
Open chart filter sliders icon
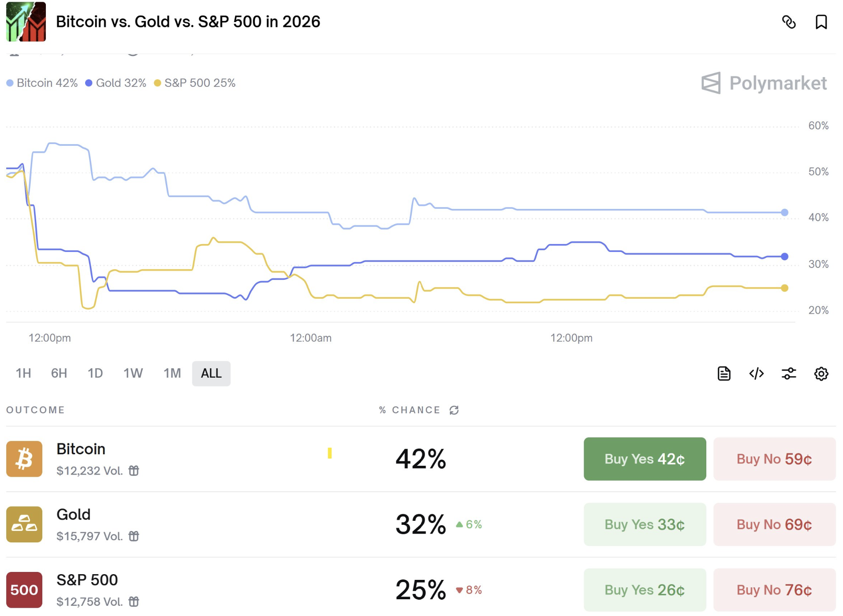coord(788,374)
